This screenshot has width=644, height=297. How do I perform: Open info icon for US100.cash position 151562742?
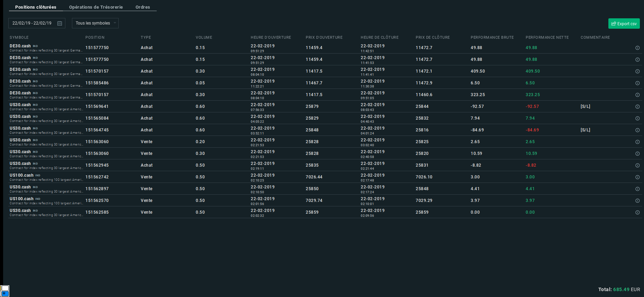coord(637,177)
